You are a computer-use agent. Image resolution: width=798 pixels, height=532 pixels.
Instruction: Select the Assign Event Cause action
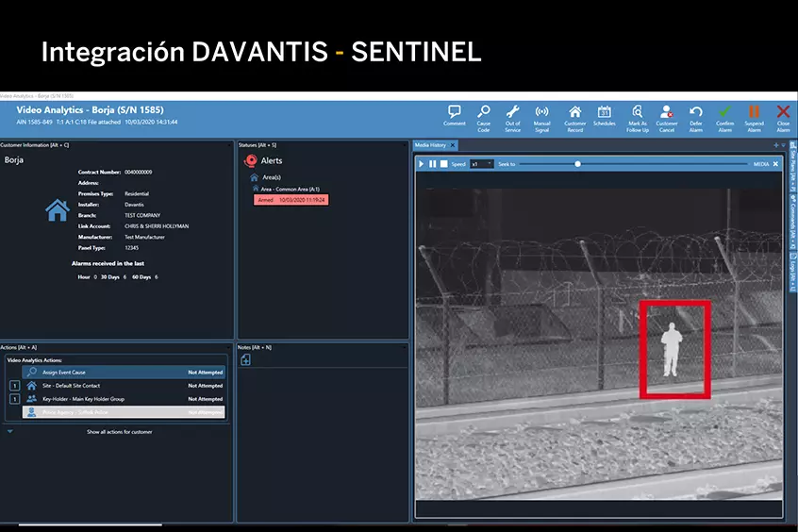coord(124,373)
